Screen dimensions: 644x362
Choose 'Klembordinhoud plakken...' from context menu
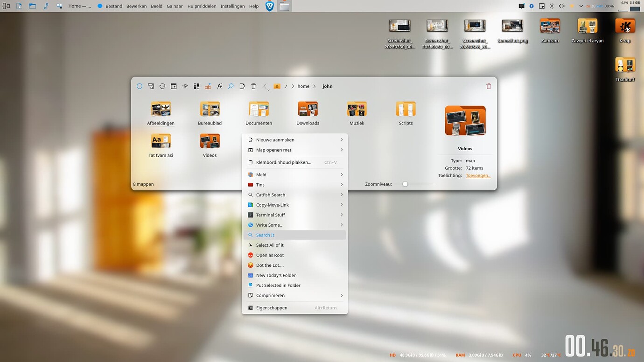295,162
